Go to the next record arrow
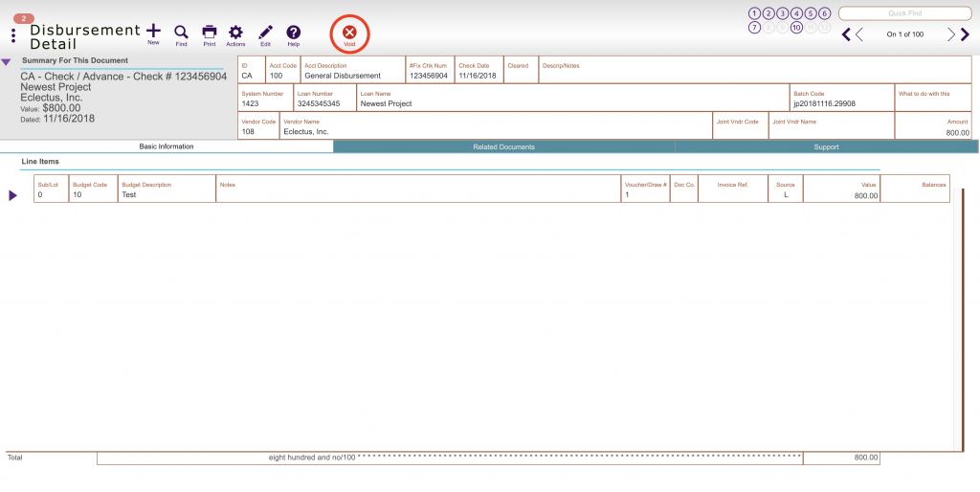This screenshot has width=980, height=492. tap(950, 34)
